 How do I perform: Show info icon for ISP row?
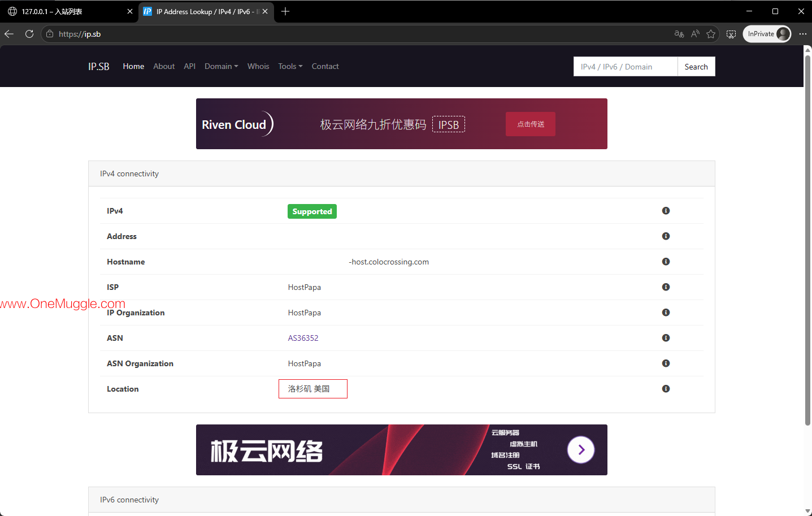pyautogui.click(x=666, y=287)
